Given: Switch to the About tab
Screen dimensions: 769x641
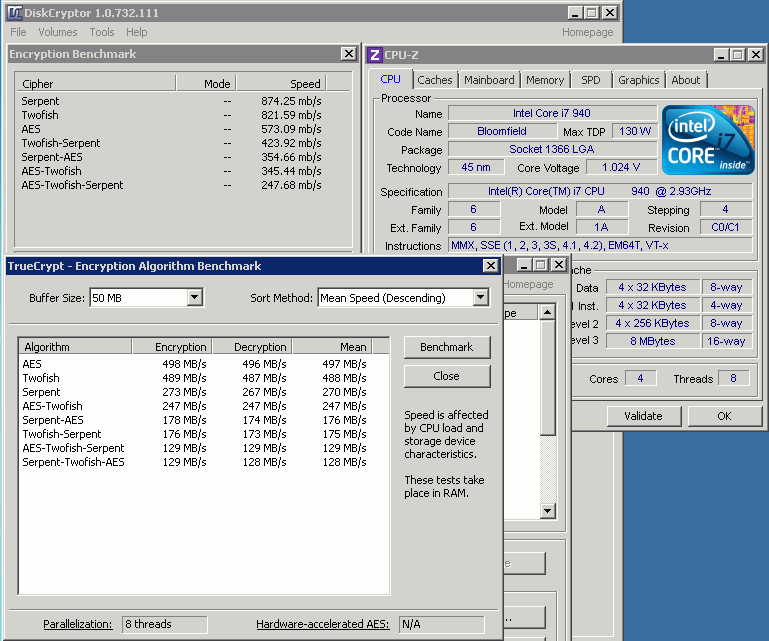Looking at the screenshot, I should tap(686, 80).
